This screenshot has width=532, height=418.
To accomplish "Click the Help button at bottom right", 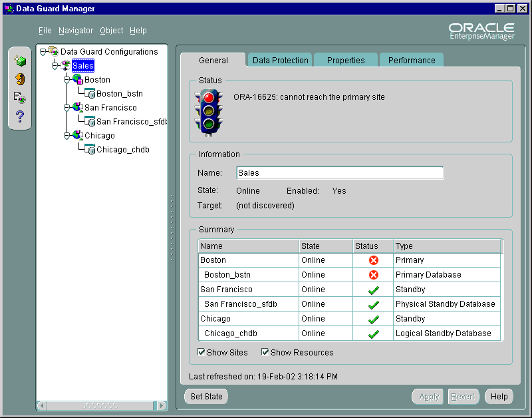I will pyautogui.click(x=499, y=396).
